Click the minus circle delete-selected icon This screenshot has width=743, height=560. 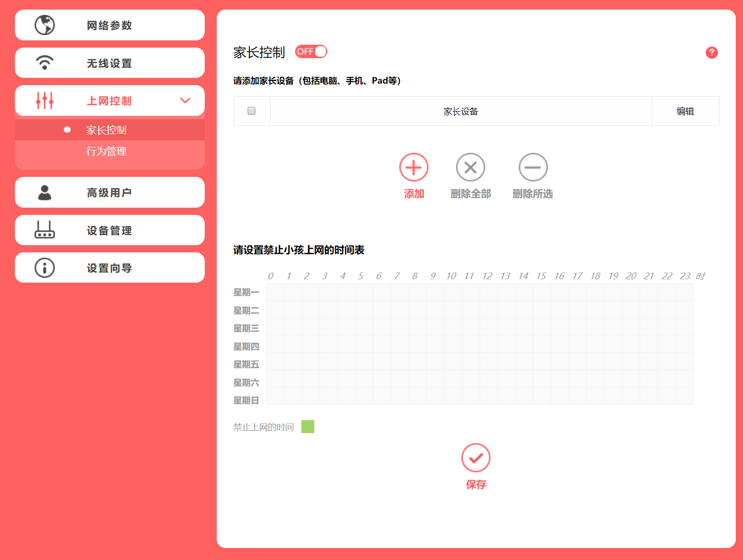tap(533, 167)
